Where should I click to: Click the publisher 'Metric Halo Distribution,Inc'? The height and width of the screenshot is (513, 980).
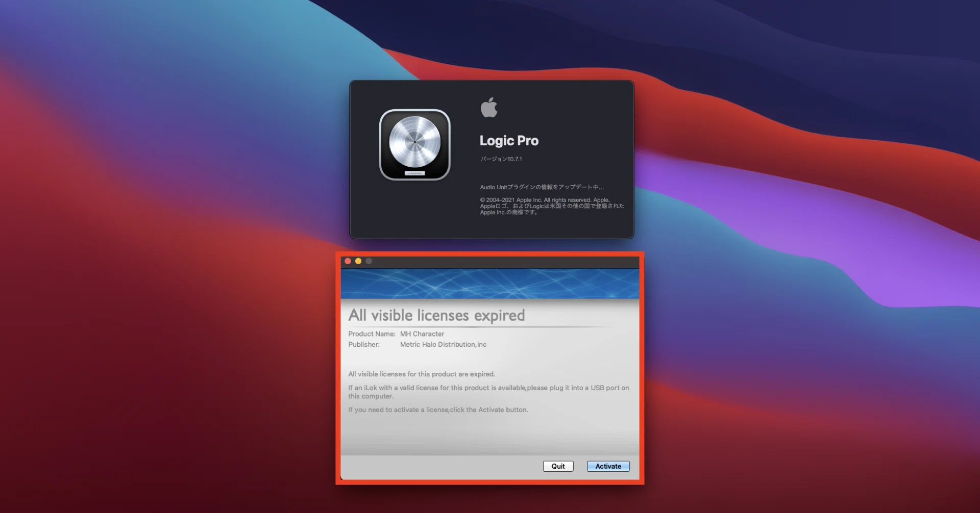443,345
